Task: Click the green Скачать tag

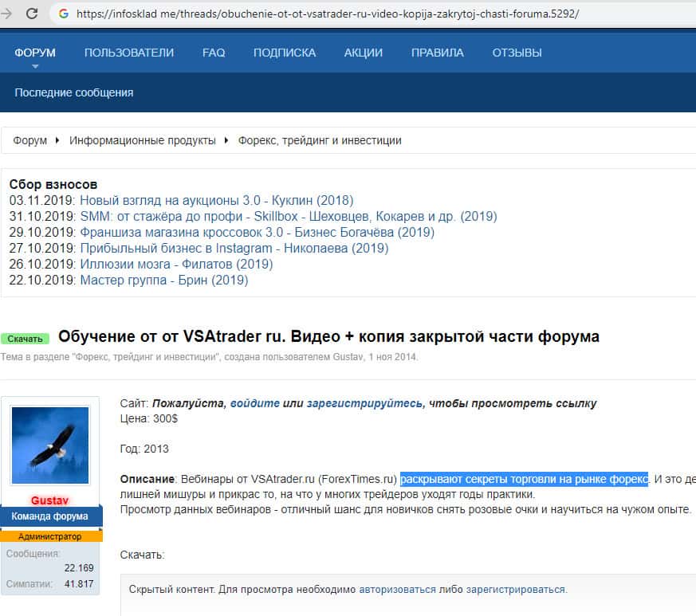Action: [25, 339]
